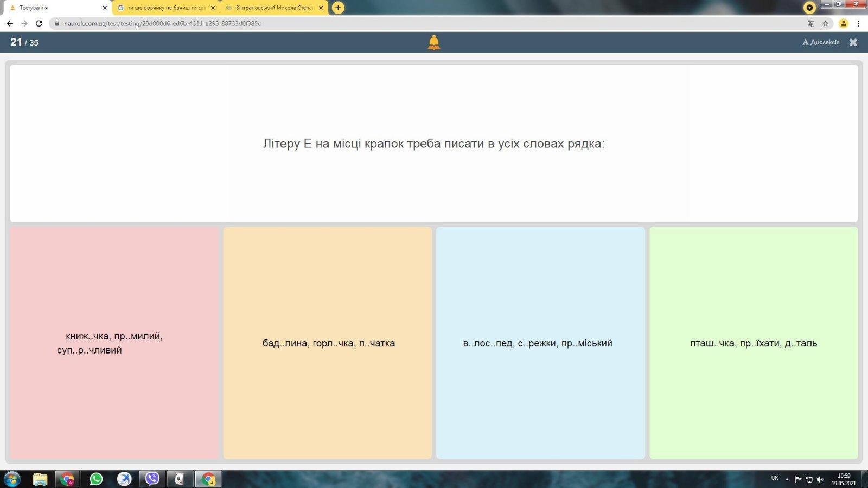
Task: Choose the orange answer 'бад..лина, горл..чка, п..чатка'
Action: [x=328, y=343]
